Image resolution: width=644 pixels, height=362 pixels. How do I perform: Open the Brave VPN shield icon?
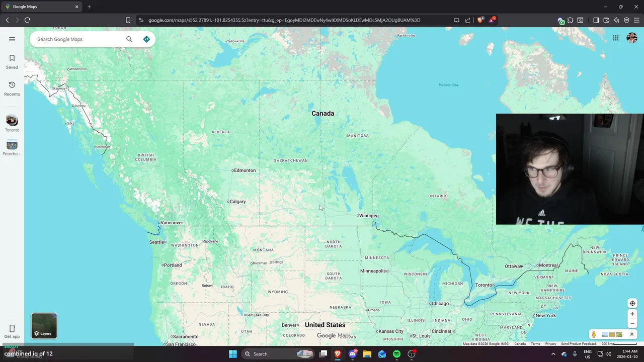[626, 20]
